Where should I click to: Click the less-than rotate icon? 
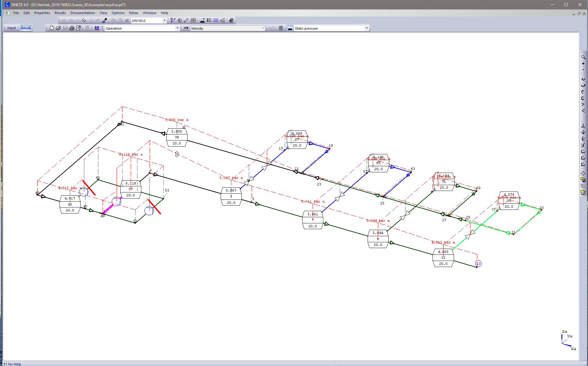583,111
